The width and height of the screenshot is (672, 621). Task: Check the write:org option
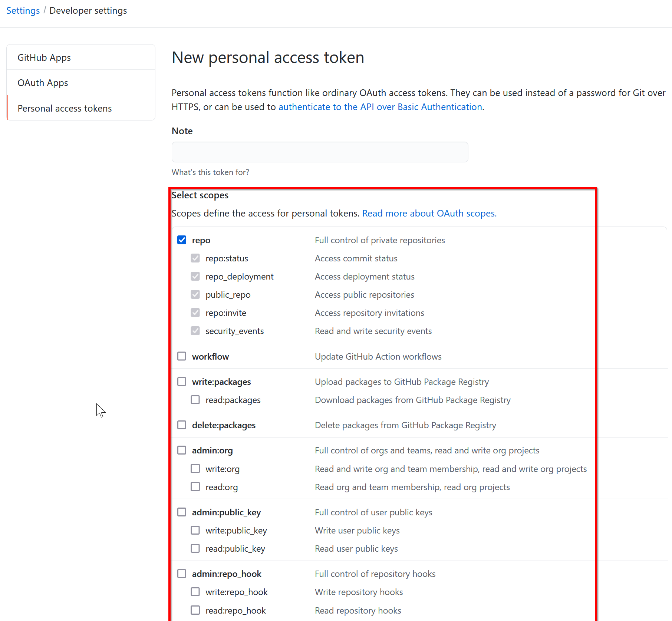tap(195, 469)
